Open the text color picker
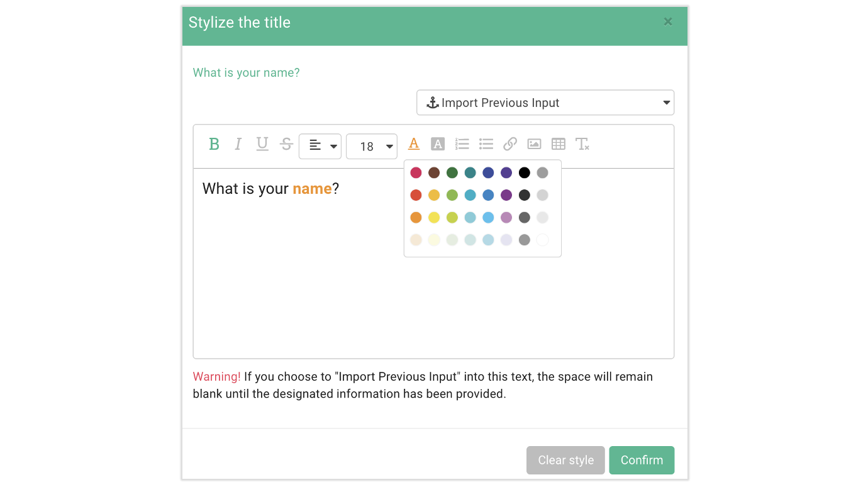 (413, 144)
